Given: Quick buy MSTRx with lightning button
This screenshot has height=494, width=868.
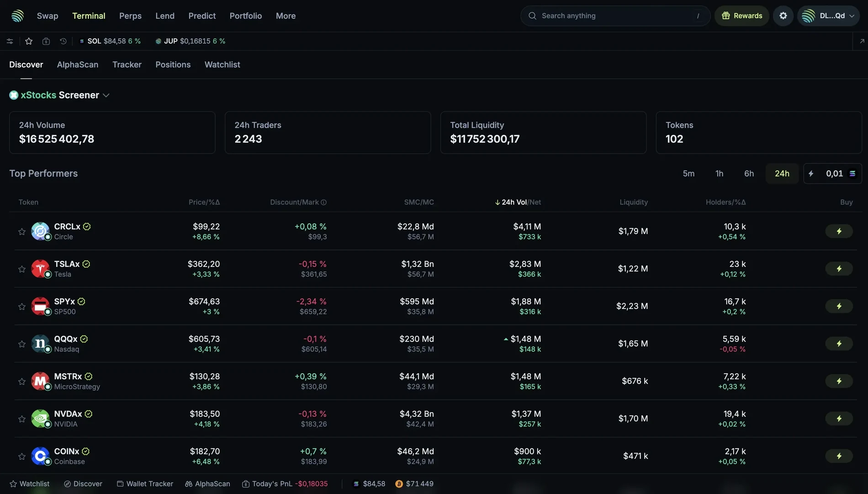Looking at the screenshot, I should tap(839, 381).
